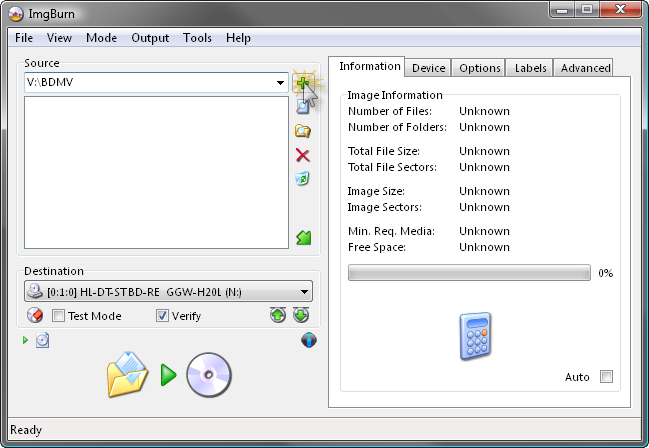Switch to the Device tab
649x448 pixels.
tap(429, 68)
